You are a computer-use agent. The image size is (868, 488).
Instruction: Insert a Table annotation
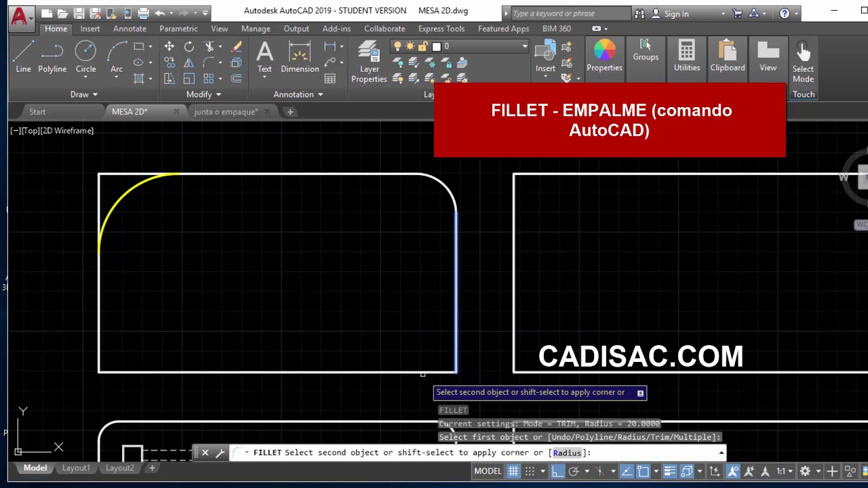coord(330,79)
